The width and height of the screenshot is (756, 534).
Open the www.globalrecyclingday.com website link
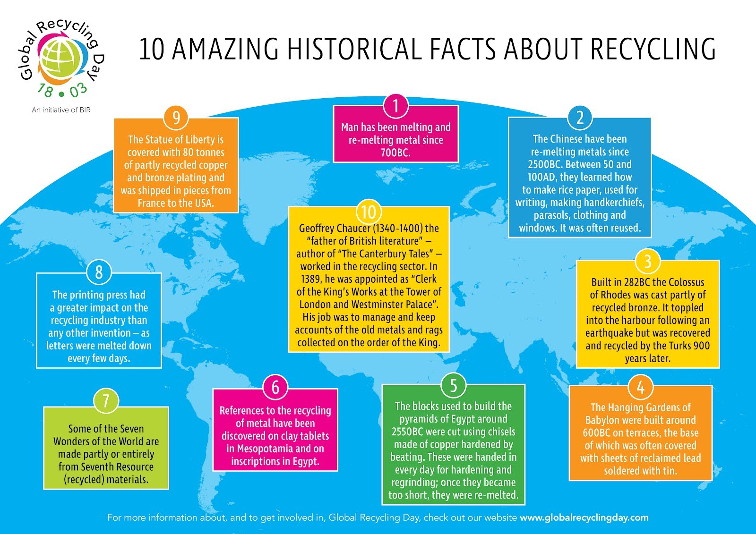[584, 517]
